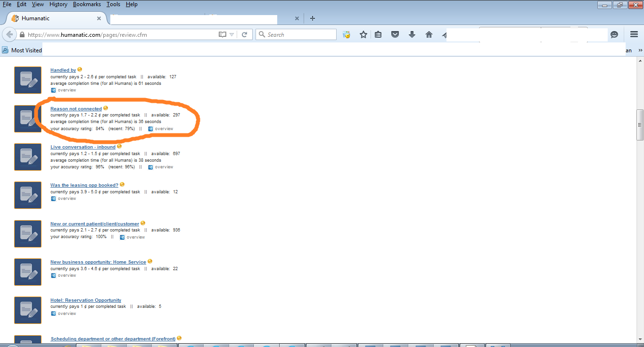
Task: Click the coin beside New or current patient
Action: pyautogui.click(x=143, y=223)
